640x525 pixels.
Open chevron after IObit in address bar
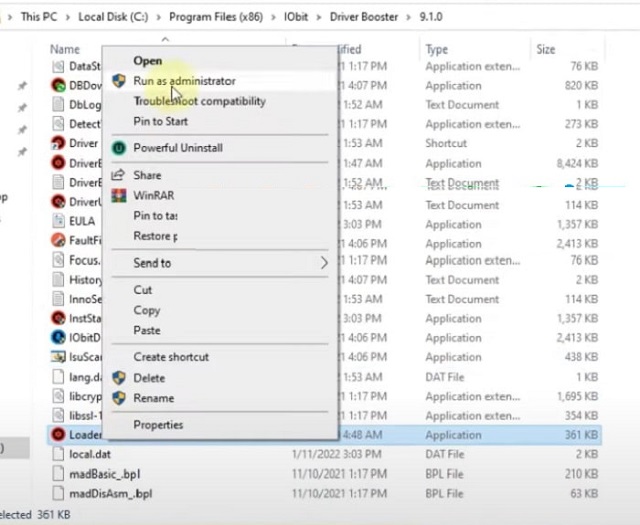click(x=306, y=18)
